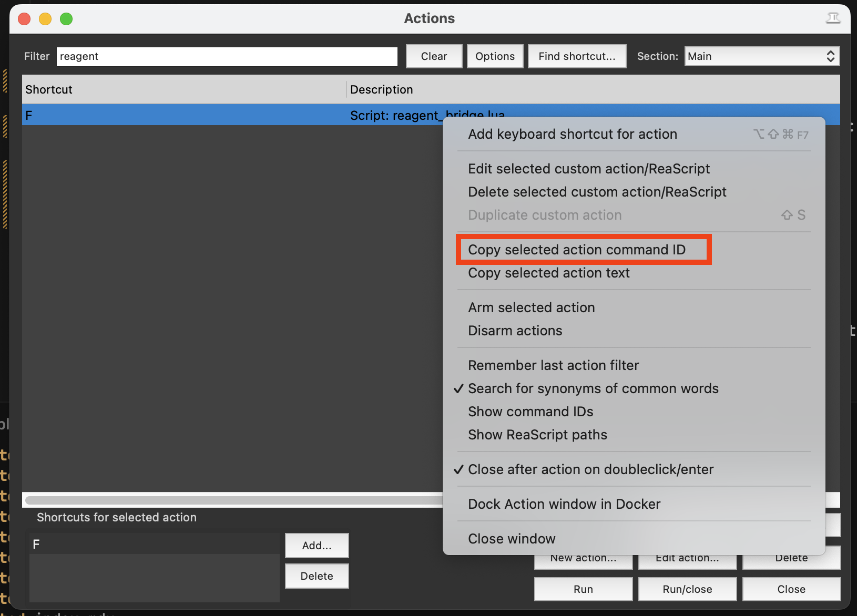Image resolution: width=857 pixels, height=616 pixels.
Task: Choose "Copy selected action text"
Action: 548,273
